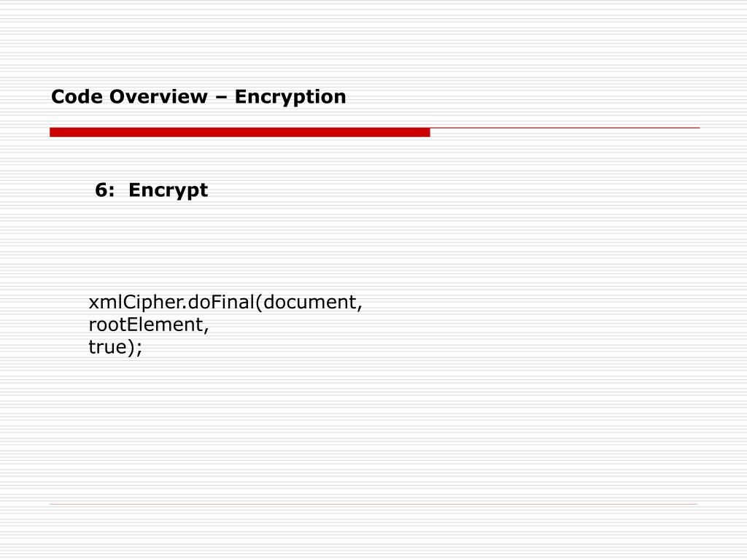This screenshot has height=560, width=747.
Task: Click the word "Encryption" in the title
Action: (x=290, y=97)
